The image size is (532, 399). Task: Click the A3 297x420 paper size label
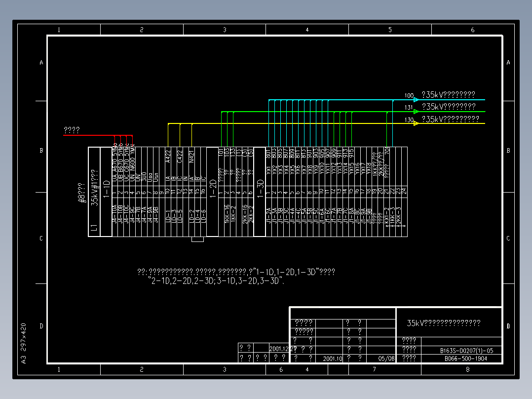coord(23,343)
